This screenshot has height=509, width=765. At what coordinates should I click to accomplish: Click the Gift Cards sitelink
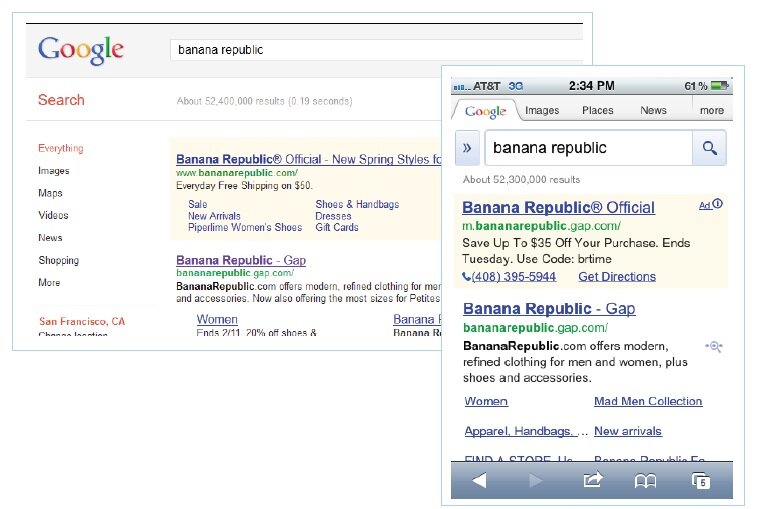(x=337, y=227)
